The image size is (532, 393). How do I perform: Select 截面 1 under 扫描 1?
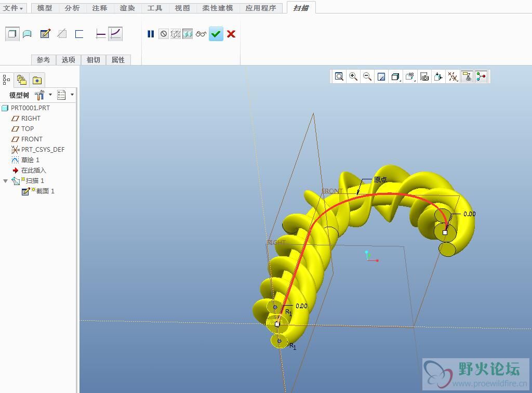pos(38,191)
